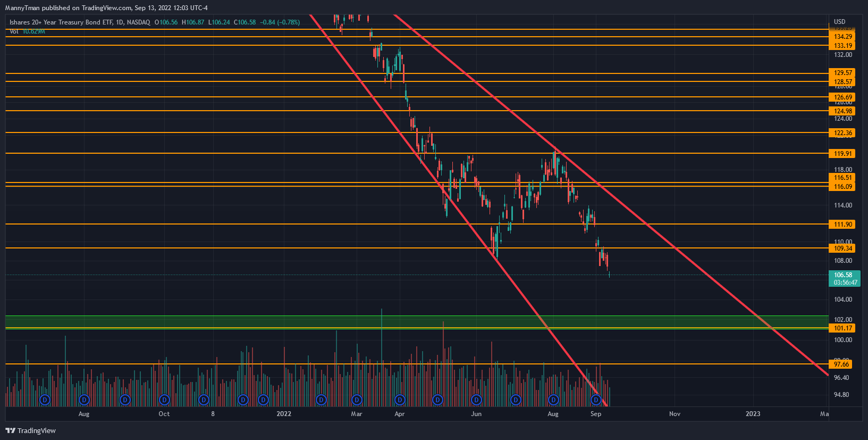Select the 124.98 price level label

(x=842, y=111)
